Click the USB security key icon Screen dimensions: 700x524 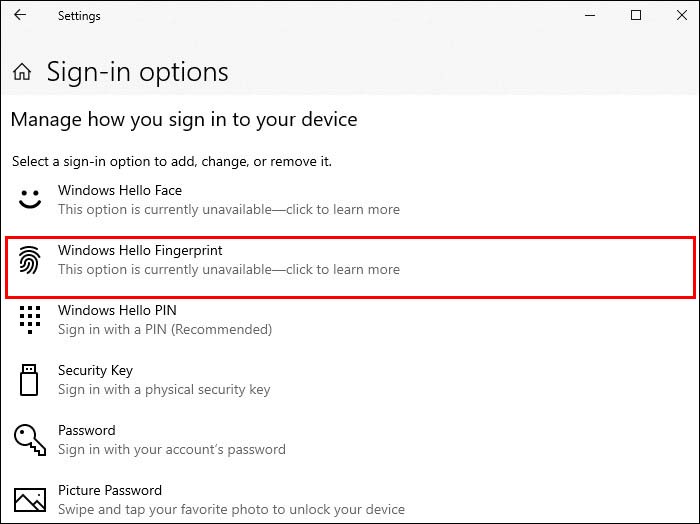click(30, 380)
